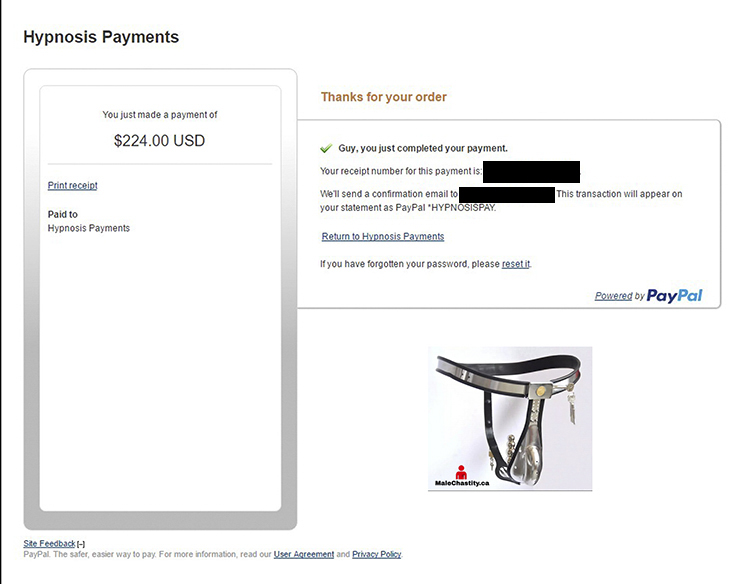Open the Site Feedback link
The image size is (750, 584).
pos(49,544)
